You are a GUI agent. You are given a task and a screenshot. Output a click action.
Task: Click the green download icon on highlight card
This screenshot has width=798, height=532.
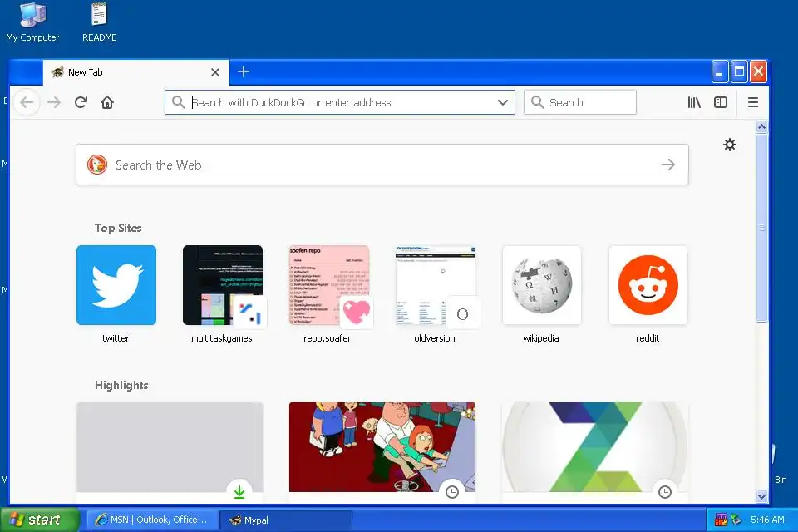[x=239, y=492]
